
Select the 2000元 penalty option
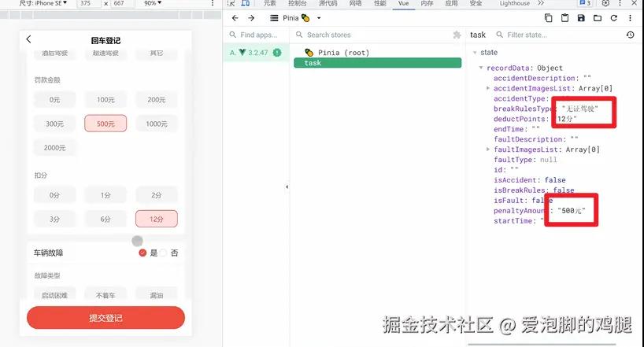pos(54,148)
